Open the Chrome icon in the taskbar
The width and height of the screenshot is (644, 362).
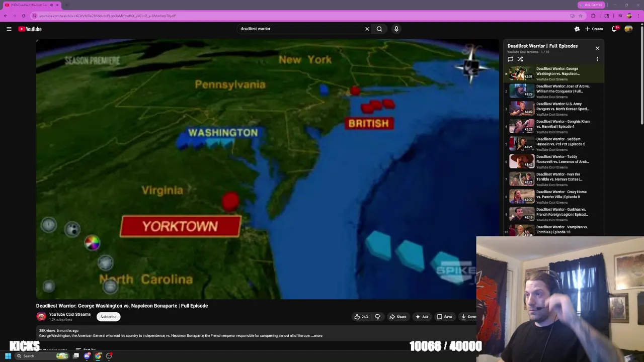tap(98, 356)
